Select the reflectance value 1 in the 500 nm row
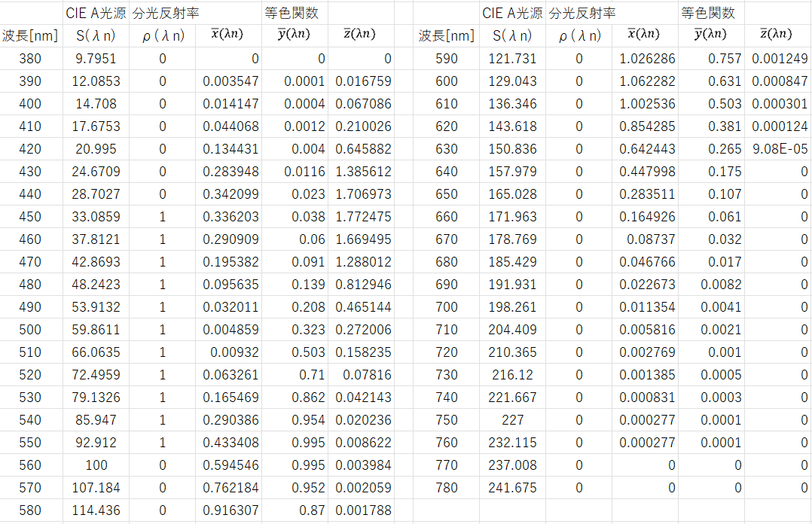This screenshot has height=524, width=812. tap(163, 330)
